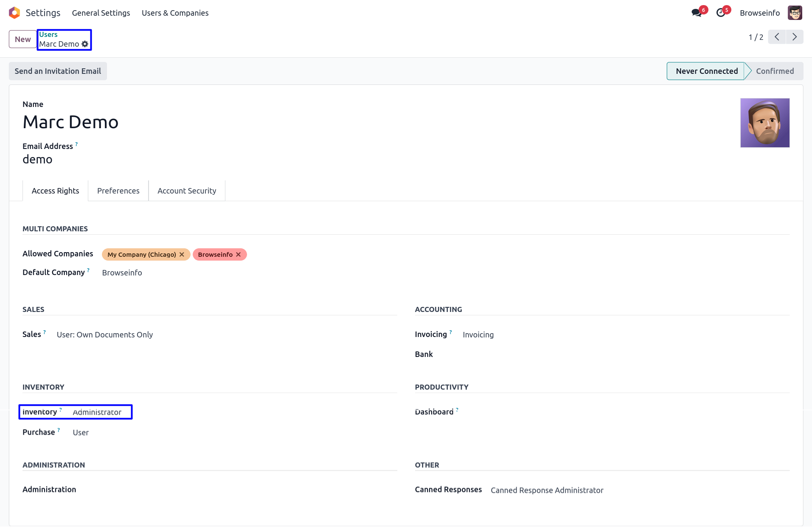Open the Users & Companies menu

coord(175,13)
